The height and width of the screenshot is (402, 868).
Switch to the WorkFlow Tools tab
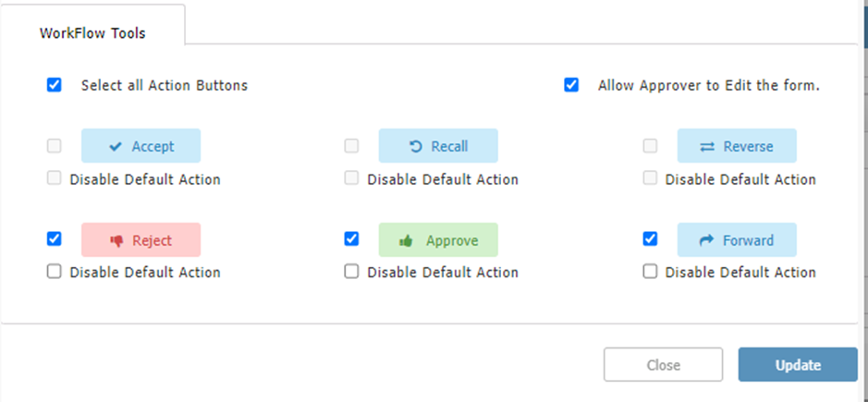[92, 33]
